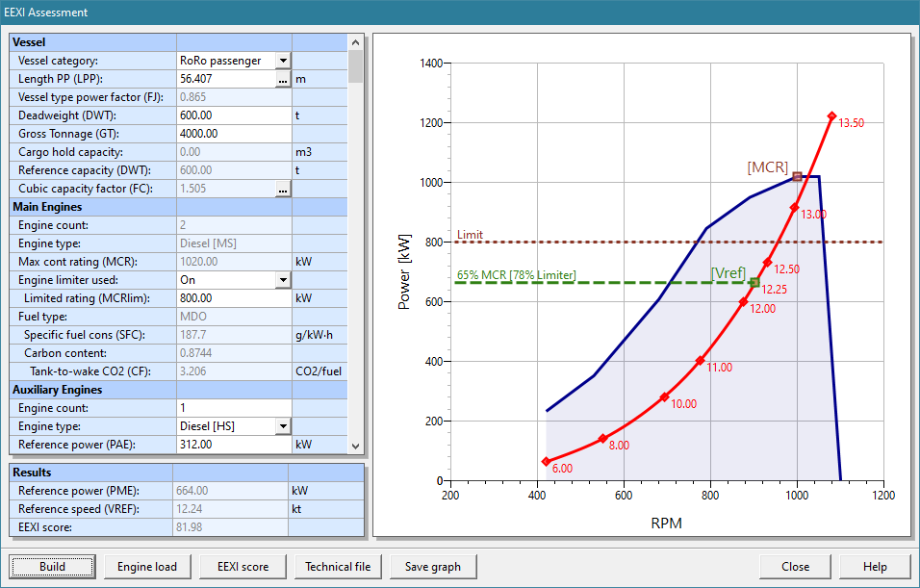Click the ellipsis button beside Length PP
The width and height of the screenshot is (920, 588).
[x=283, y=79]
